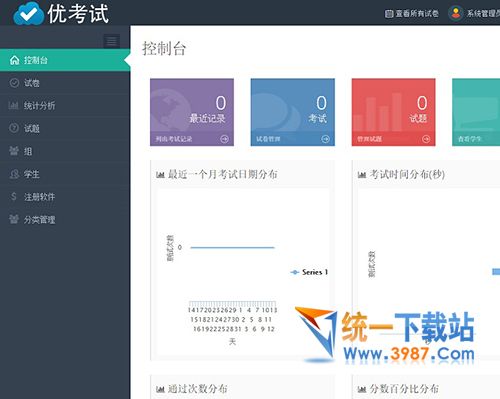Click the 试题 question mark icon
500x399 pixels.
[14, 128]
